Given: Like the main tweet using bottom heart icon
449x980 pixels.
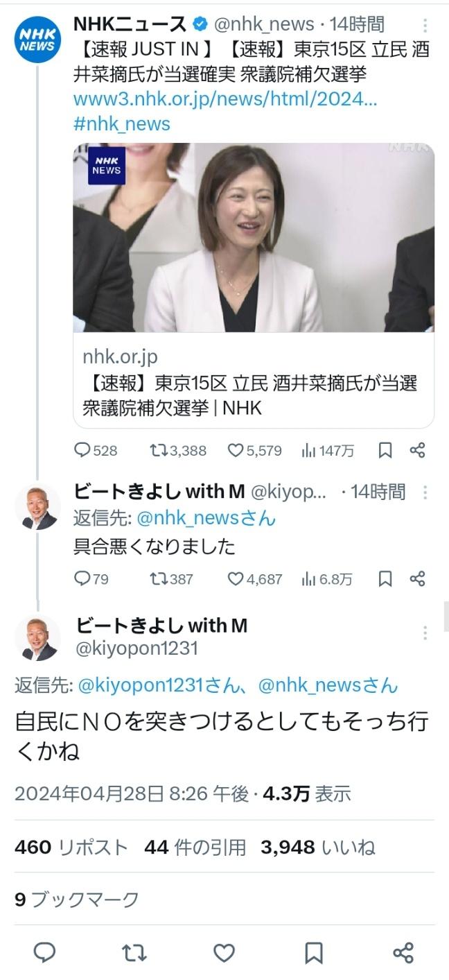Looking at the screenshot, I should (224, 952).
